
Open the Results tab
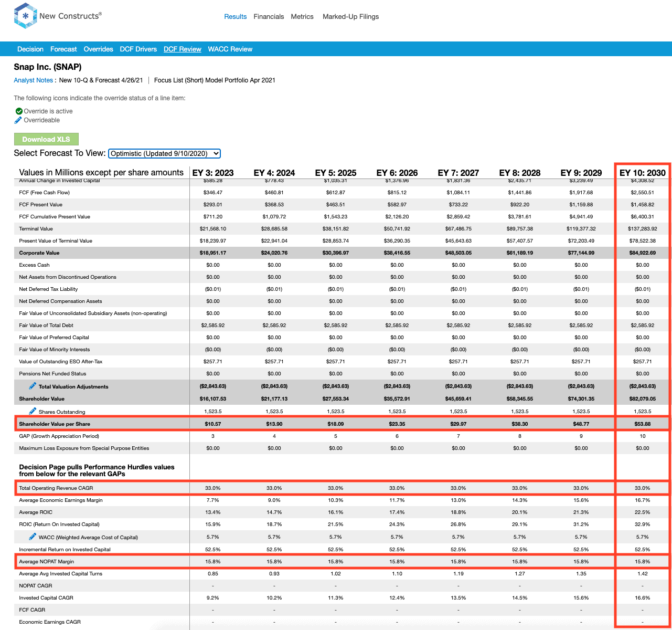tap(235, 17)
